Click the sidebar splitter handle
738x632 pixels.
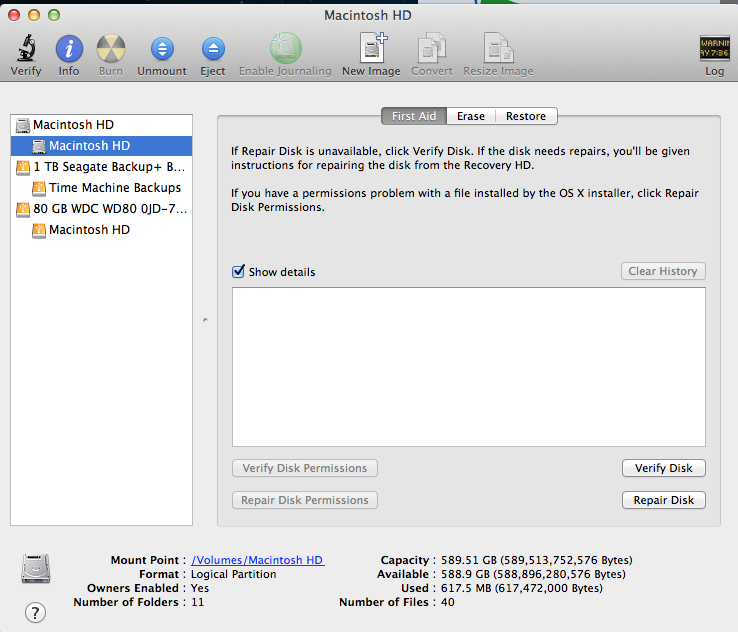point(205,320)
